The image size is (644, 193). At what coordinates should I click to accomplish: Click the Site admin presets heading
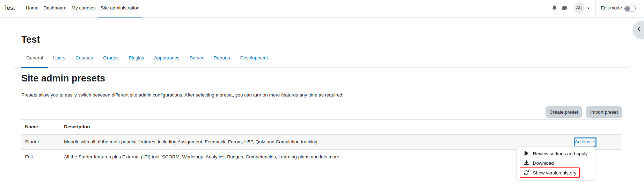pyautogui.click(x=63, y=78)
